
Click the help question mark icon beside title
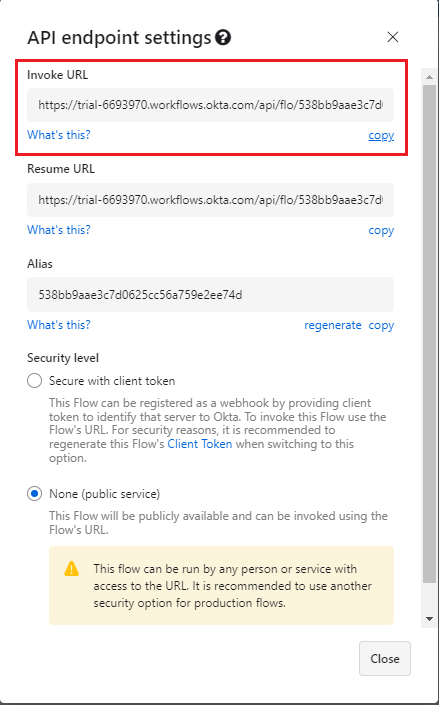click(223, 37)
